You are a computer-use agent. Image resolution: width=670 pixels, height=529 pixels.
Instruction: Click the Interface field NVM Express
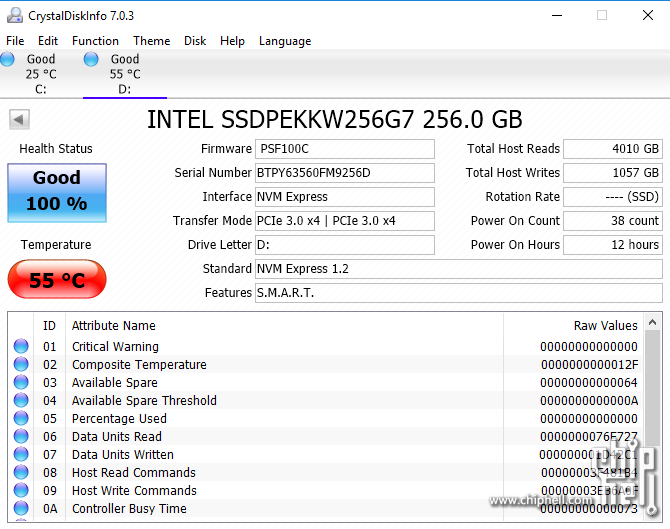[x=345, y=197]
